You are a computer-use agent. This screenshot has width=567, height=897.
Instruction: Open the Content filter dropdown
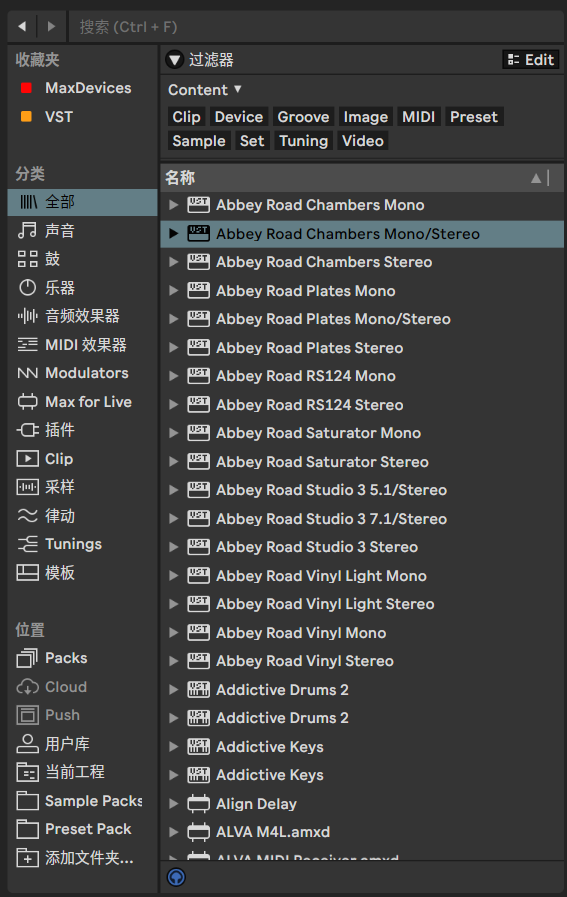(x=205, y=90)
